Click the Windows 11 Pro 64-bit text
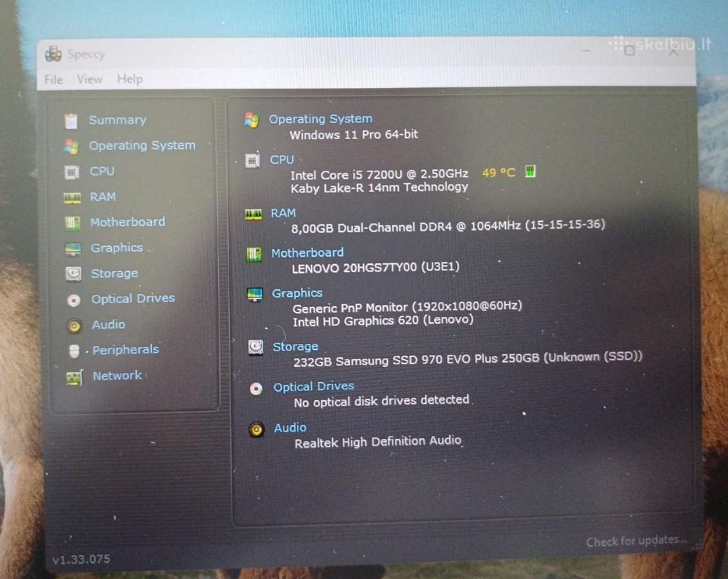Image resolution: width=728 pixels, height=579 pixels. pos(354,134)
